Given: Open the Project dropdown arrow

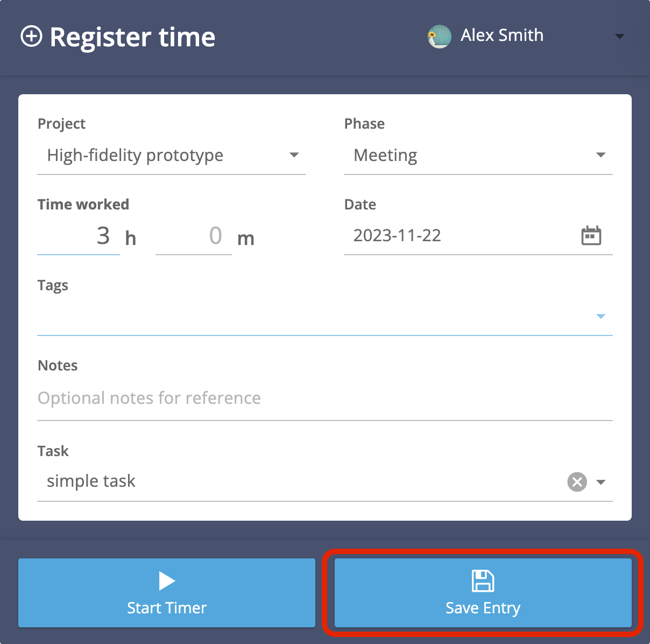Looking at the screenshot, I should point(294,155).
